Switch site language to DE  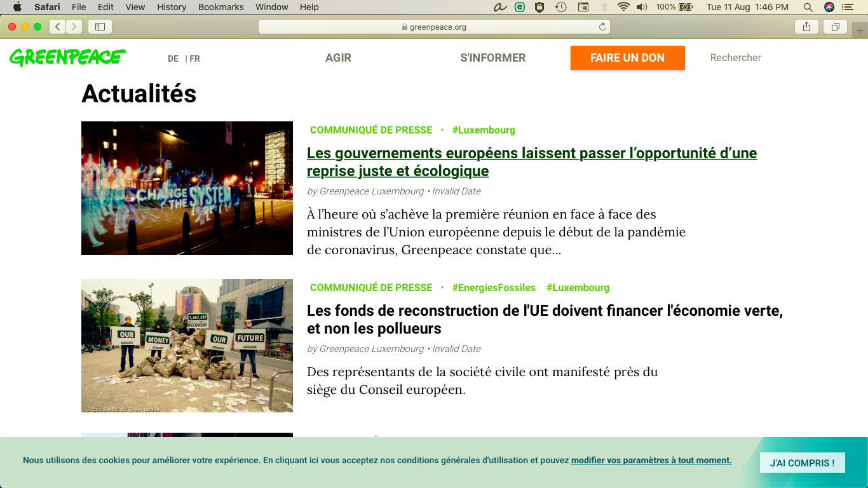point(173,58)
